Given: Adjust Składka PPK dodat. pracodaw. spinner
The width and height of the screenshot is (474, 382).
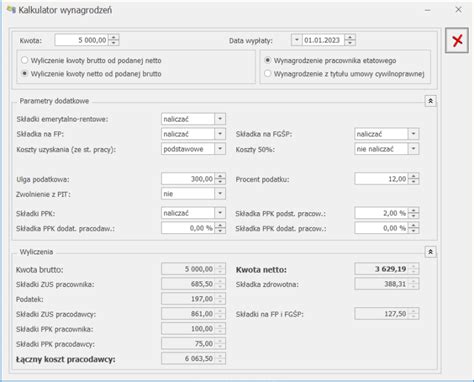Looking at the screenshot, I should [x=220, y=228].
